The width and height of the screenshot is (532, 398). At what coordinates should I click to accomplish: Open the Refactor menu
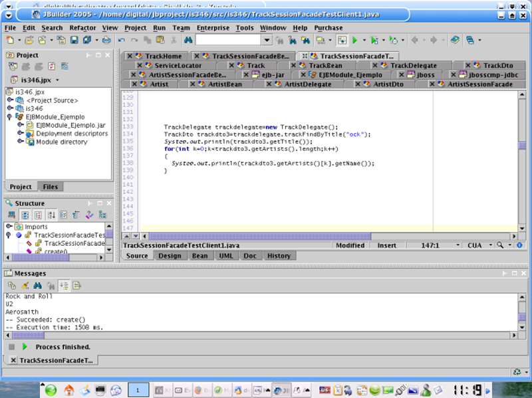point(82,28)
